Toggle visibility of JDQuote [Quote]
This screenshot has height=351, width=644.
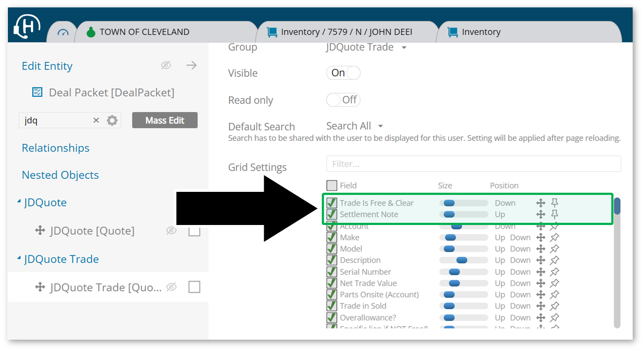tap(171, 230)
